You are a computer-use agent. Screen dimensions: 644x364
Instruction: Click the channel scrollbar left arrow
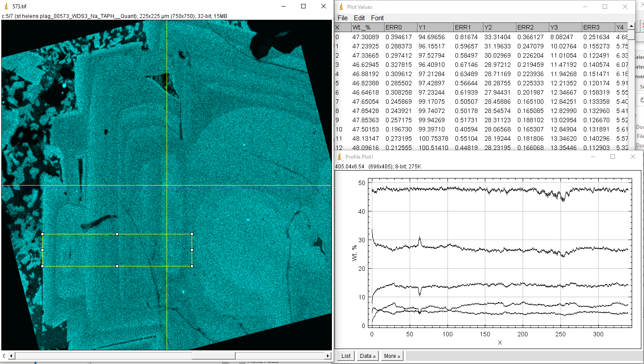tap(11, 356)
